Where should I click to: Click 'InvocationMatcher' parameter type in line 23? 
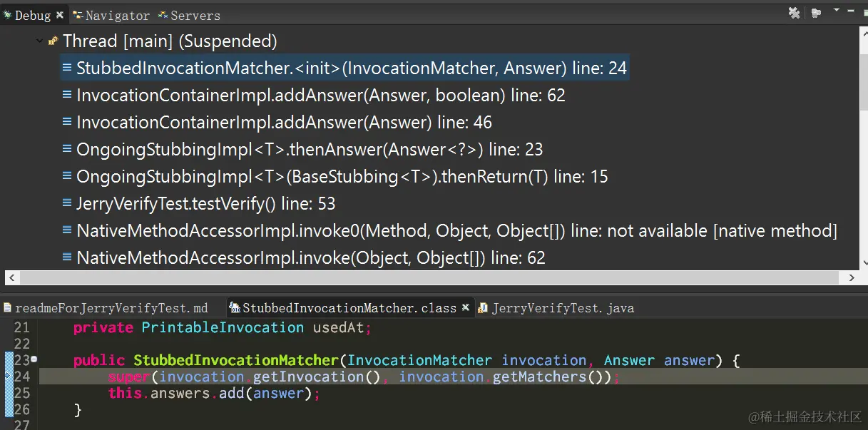point(419,360)
